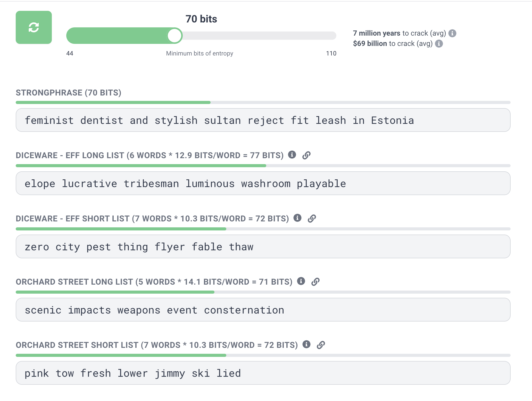Select the passphrase 'scenic impacts weapons event consternation'
532x401 pixels.
click(263, 310)
